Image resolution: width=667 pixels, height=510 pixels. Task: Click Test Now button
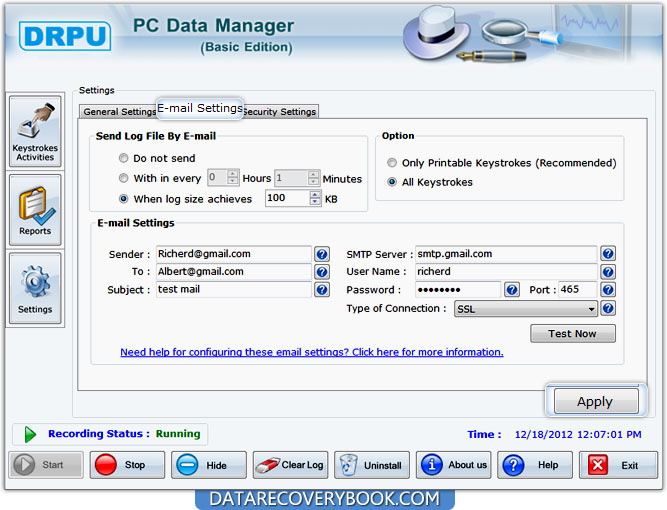[573, 333]
